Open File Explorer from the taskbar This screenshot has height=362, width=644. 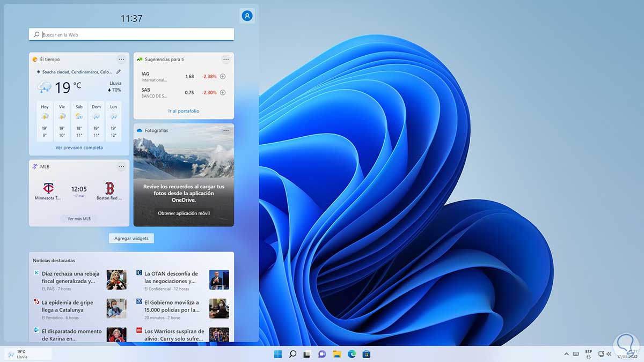336,354
